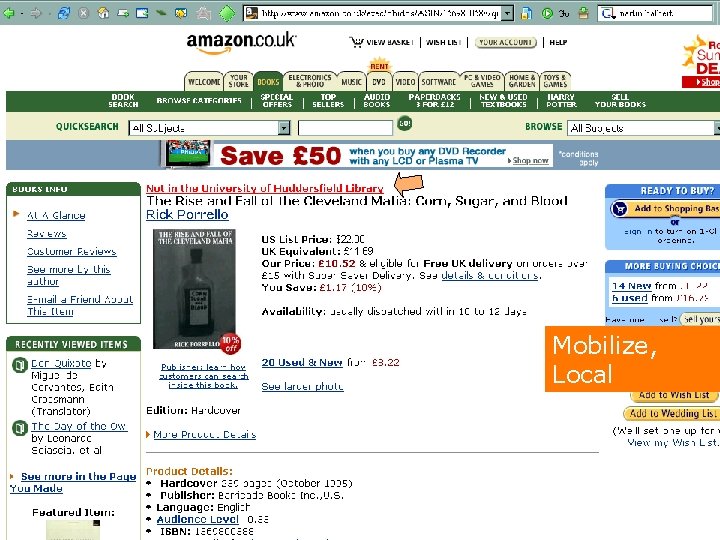The width and height of the screenshot is (720, 540).
Task: Click the quicksearch text input field
Action: (x=345, y=128)
